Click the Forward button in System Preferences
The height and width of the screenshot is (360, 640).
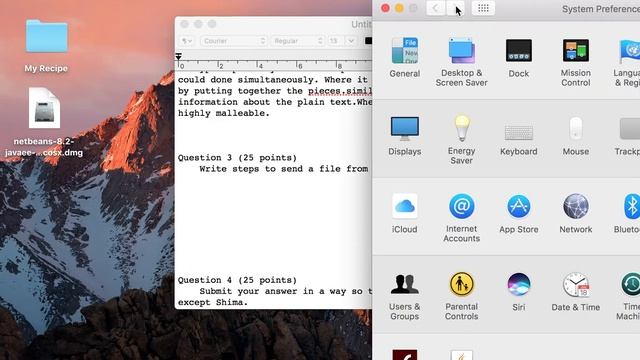click(x=455, y=8)
